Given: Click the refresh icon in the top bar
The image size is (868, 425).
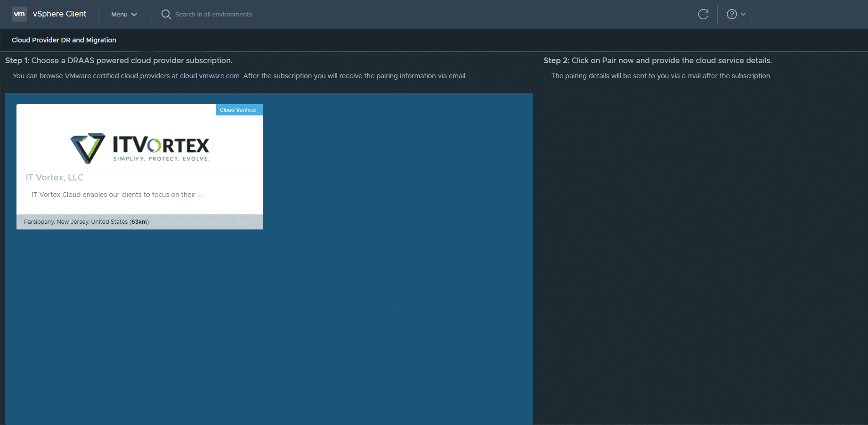Looking at the screenshot, I should (x=703, y=14).
